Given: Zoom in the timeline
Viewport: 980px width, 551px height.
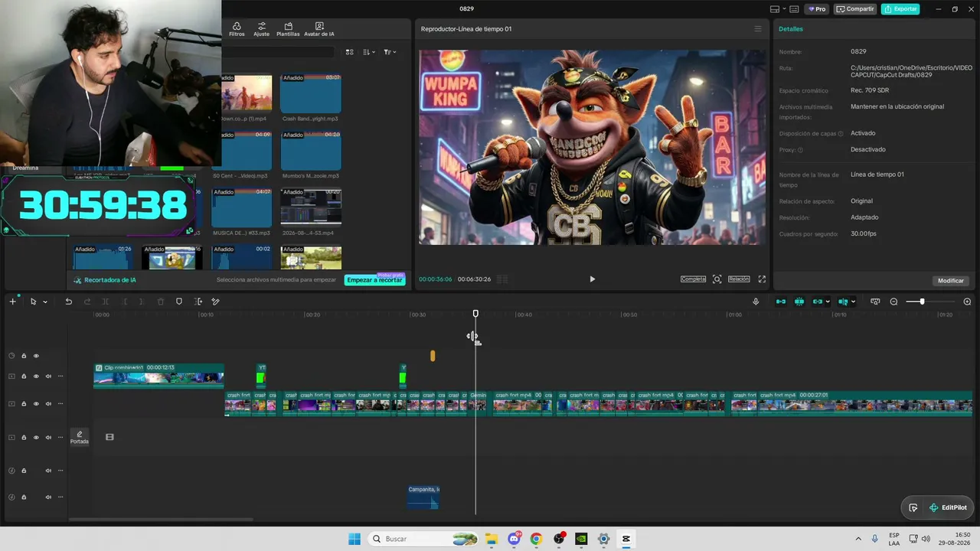Looking at the screenshot, I should tap(967, 302).
